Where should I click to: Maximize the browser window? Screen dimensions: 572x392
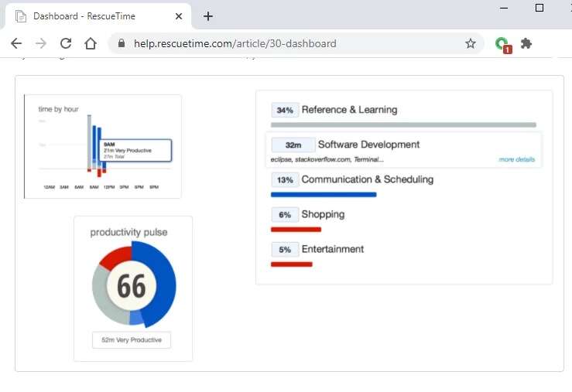pyautogui.click(x=539, y=8)
